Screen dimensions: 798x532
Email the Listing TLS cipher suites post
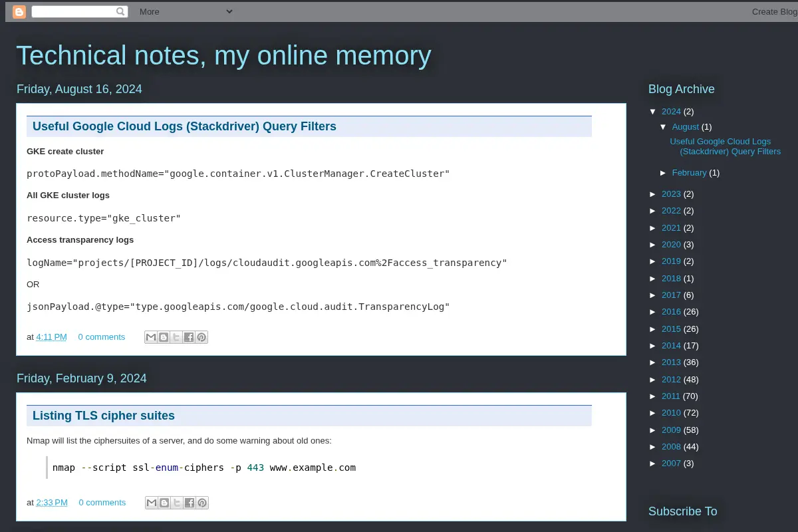(x=152, y=503)
